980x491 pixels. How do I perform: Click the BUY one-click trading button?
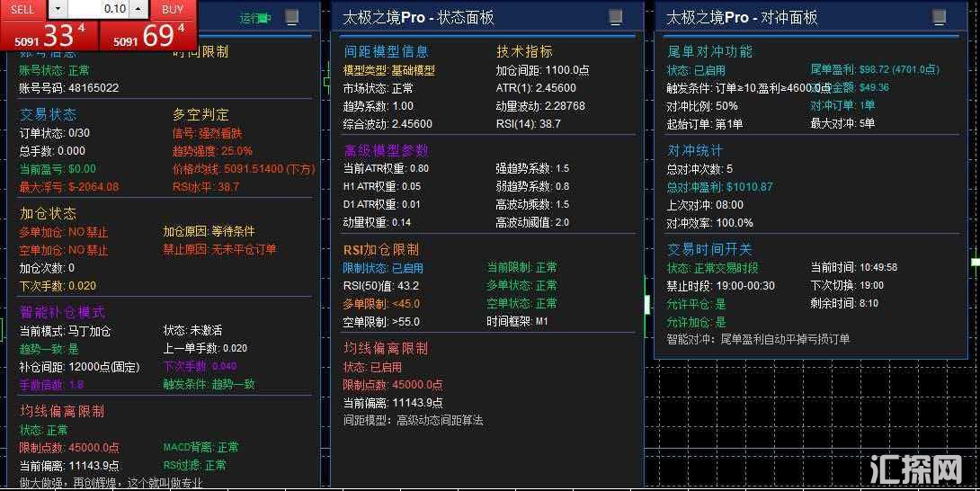(173, 9)
